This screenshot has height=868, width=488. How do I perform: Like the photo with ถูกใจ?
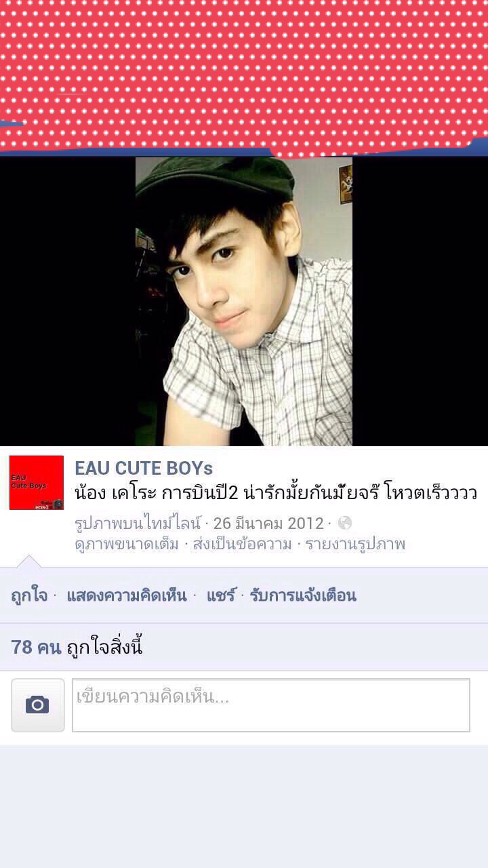(29, 595)
